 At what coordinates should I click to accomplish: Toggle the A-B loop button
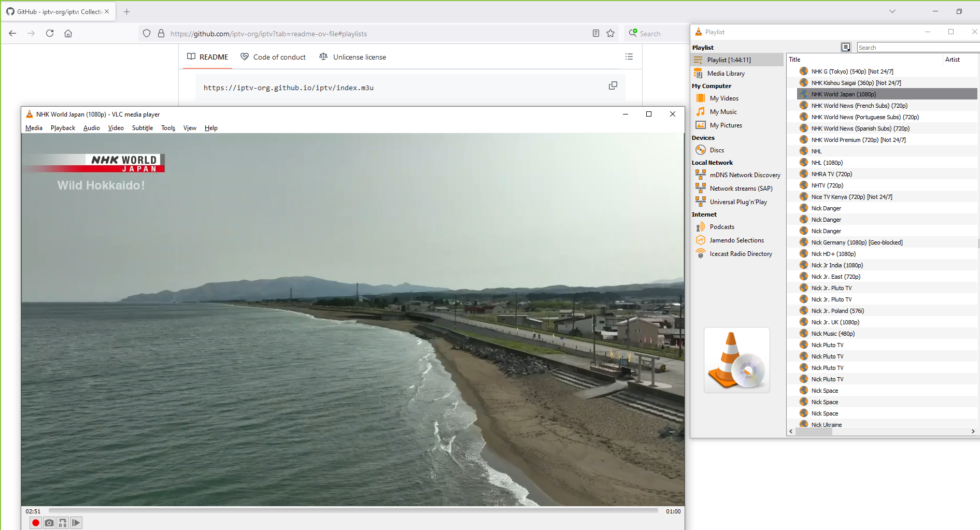(63, 523)
